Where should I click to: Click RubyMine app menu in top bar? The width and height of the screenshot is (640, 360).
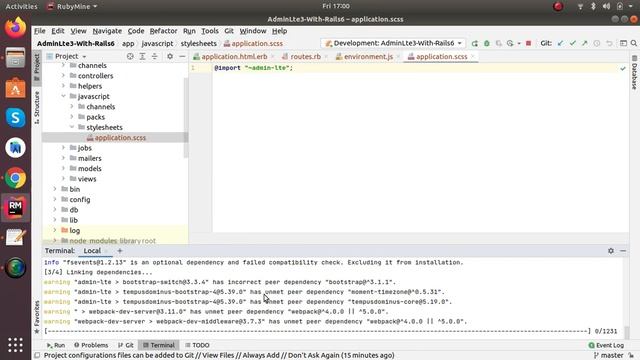click(x=72, y=7)
